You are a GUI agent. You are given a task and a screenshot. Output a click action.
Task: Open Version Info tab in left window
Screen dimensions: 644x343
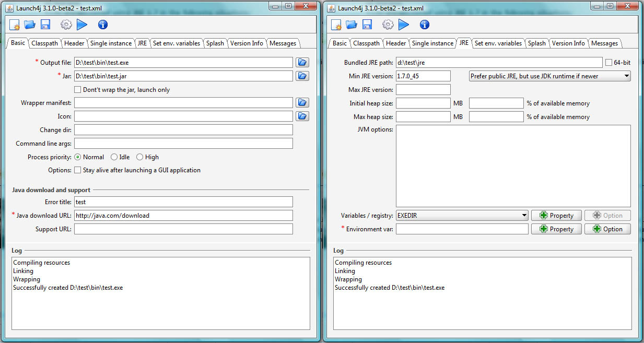click(247, 43)
